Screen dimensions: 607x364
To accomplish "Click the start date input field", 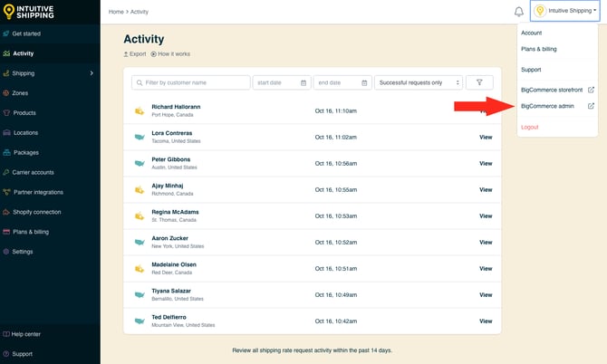I will (x=282, y=82).
